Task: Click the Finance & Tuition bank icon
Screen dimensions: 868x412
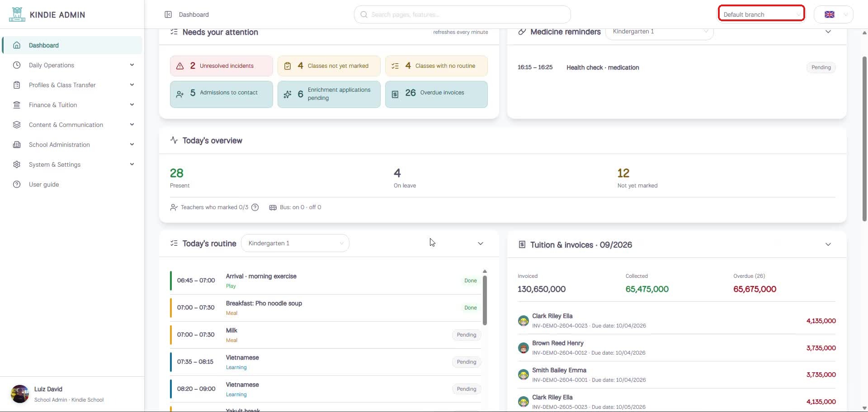Action: (x=17, y=105)
